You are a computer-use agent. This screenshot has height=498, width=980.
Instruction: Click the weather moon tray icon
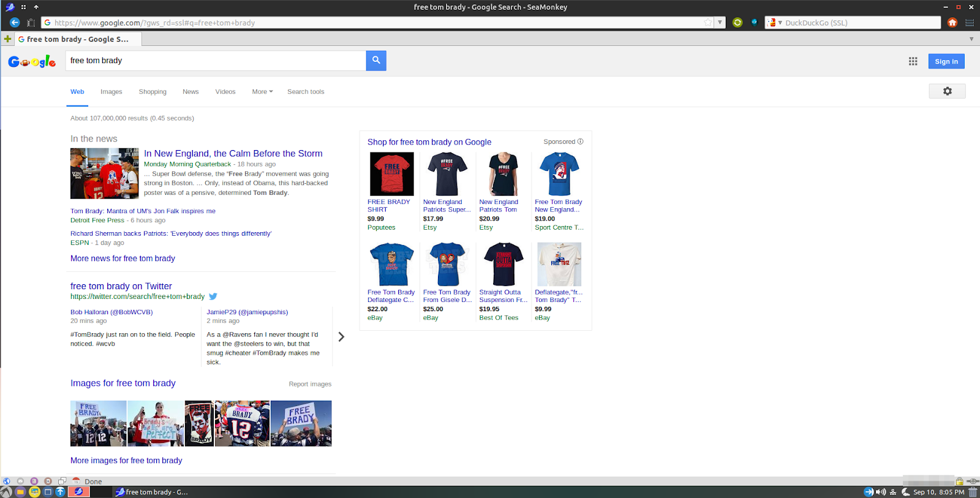click(905, 492)
